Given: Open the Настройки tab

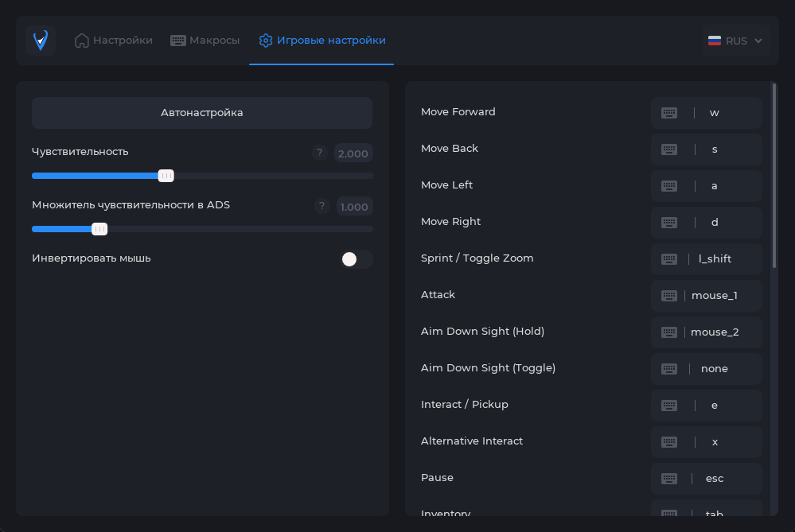Looking at the screenshot, I should pyautogui.click(x=114, y=41).
